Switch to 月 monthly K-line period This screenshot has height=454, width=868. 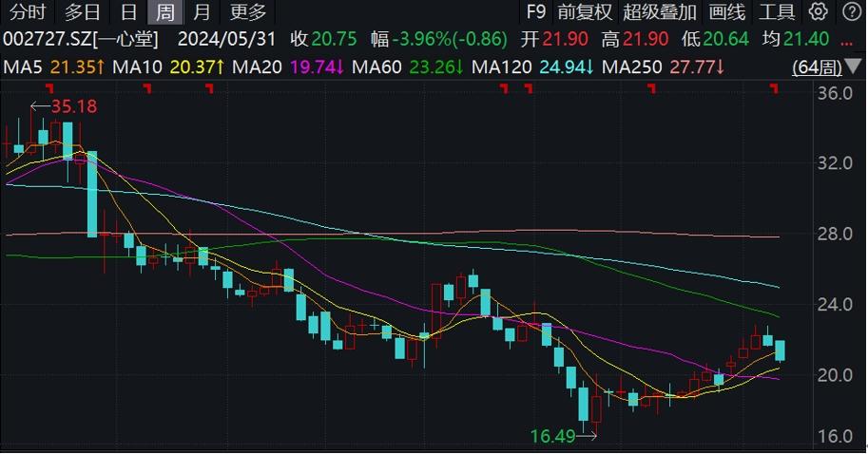coord(201,12)
